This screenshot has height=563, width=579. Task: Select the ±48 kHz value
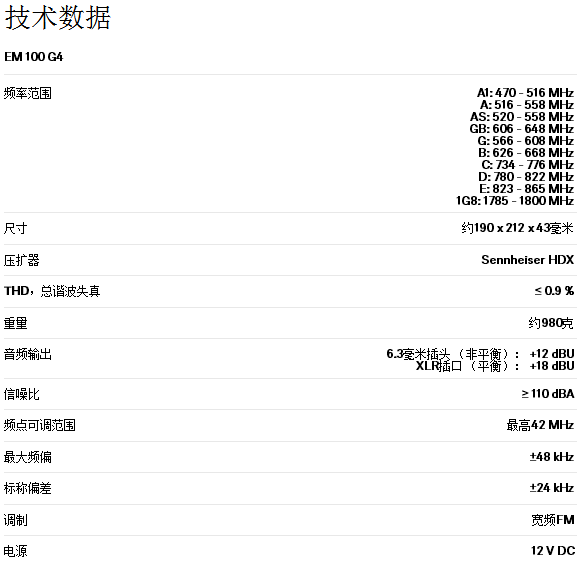click(x=552, y=457)
